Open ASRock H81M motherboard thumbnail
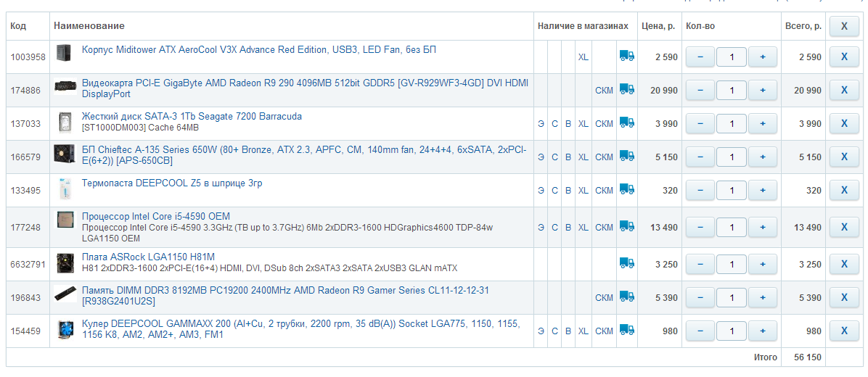 click(x=65, y=263)
